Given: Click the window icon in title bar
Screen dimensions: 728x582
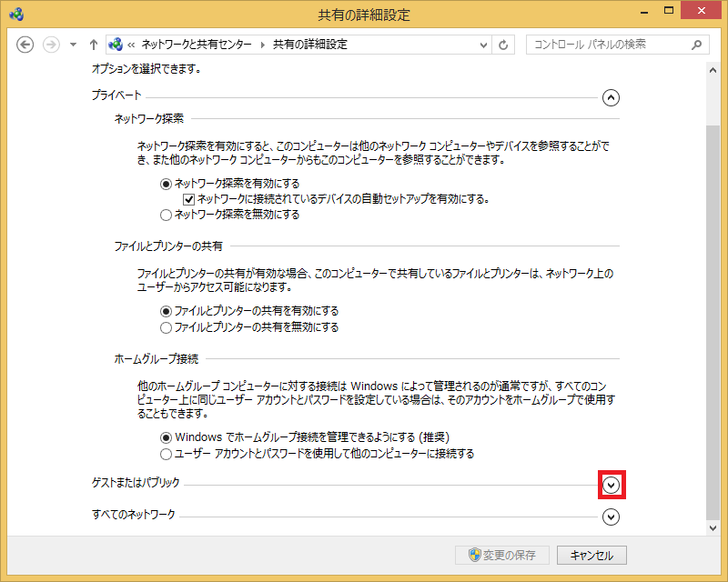Looking at the screenshot, I should click(15, 14).
